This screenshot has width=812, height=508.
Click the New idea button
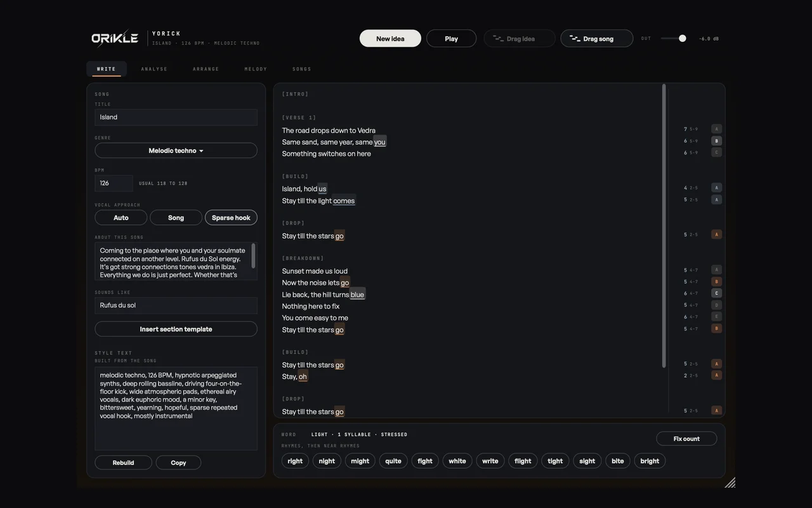(x=390, y=39)
